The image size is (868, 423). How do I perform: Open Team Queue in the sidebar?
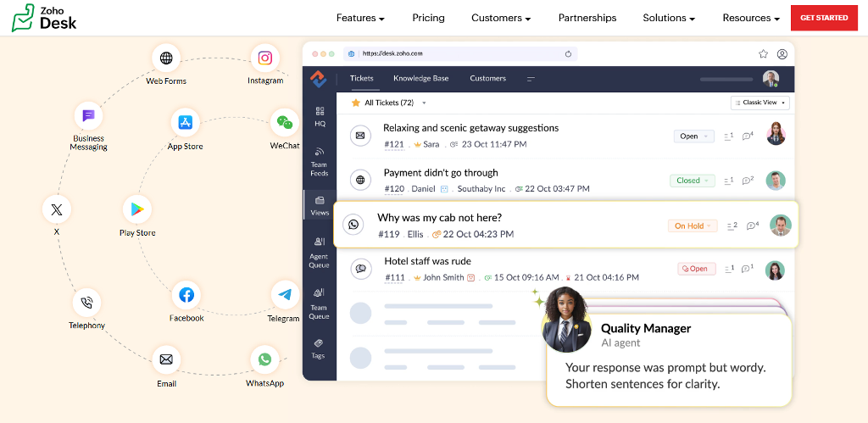click(320, 304)
